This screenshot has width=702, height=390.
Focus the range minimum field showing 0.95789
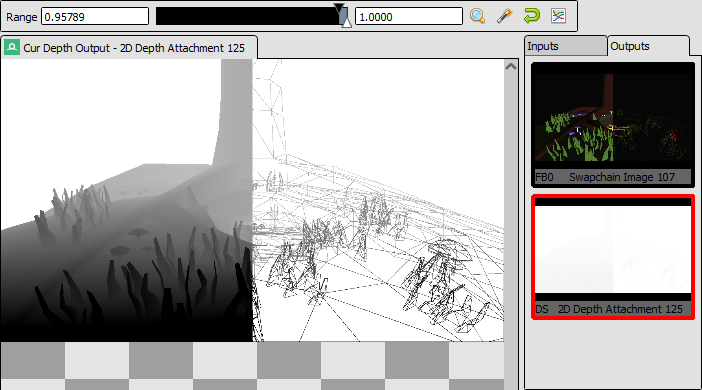click(x=95, y=17)
